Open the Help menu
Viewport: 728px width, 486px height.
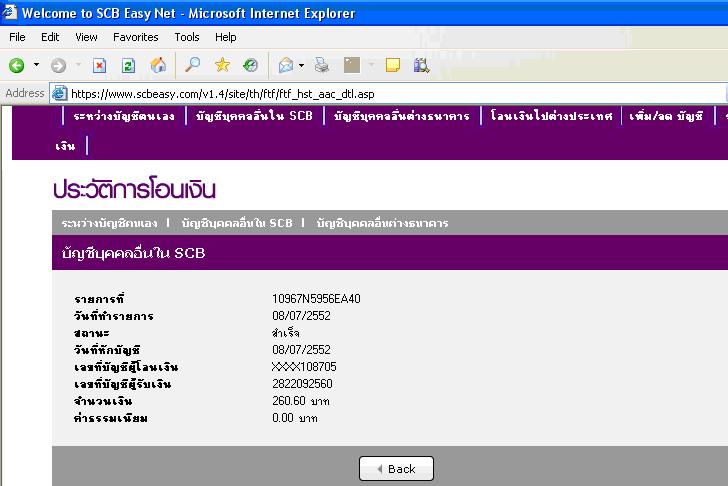[226, 37]
